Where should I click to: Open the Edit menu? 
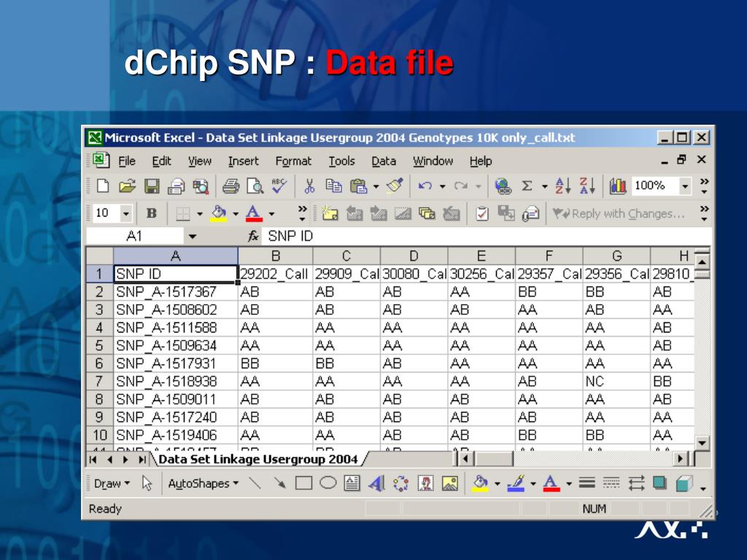(x=161, y=161)
